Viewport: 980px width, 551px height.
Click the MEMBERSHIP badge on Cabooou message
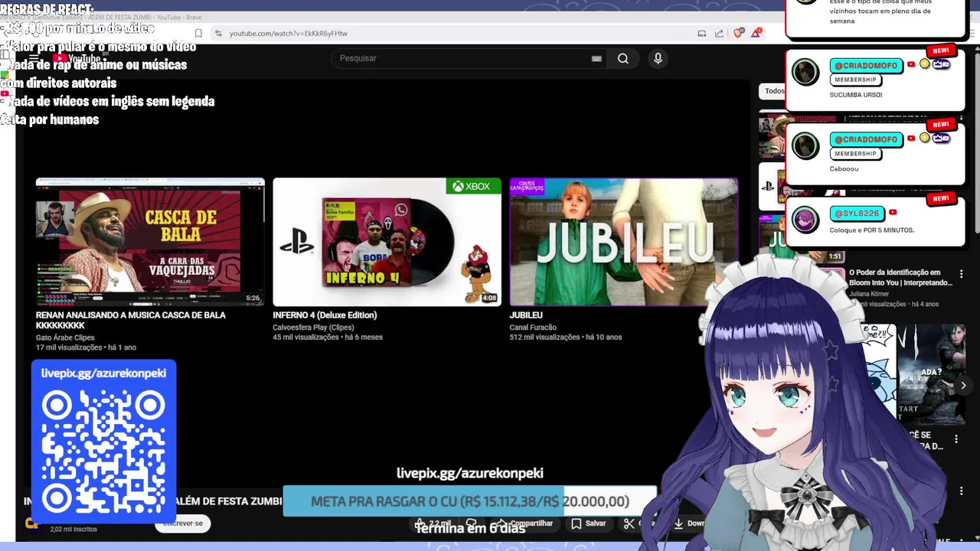[x=855, y=154]
